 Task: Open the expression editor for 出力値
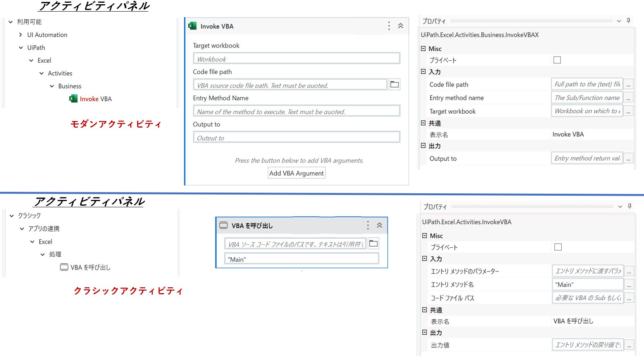(629, 345)
